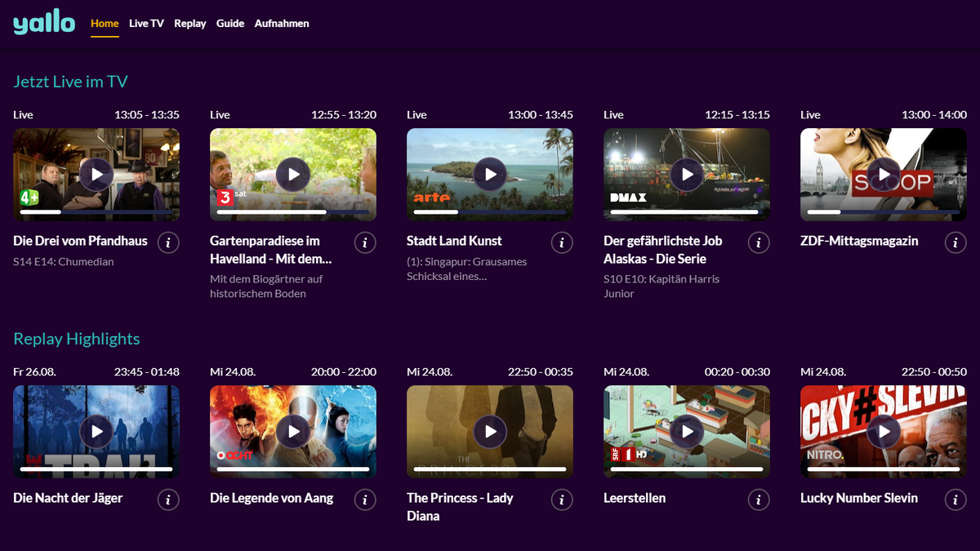The image size is (980, 551).
Task: Open info for The Princess - Lady Diana
Action: click(562, 500)
